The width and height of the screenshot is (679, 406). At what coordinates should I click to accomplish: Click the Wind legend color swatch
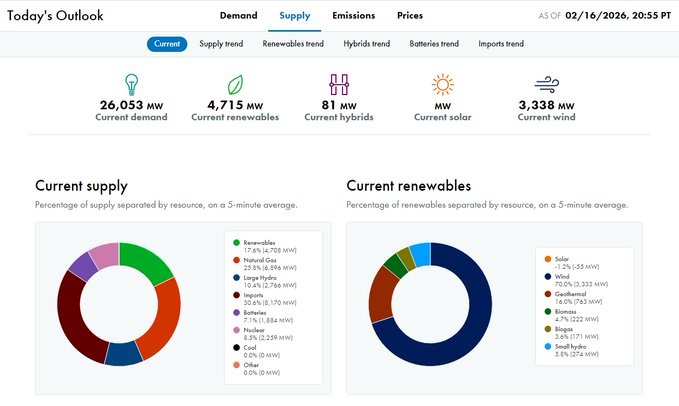pyautogui.click(x=541, y=276)
